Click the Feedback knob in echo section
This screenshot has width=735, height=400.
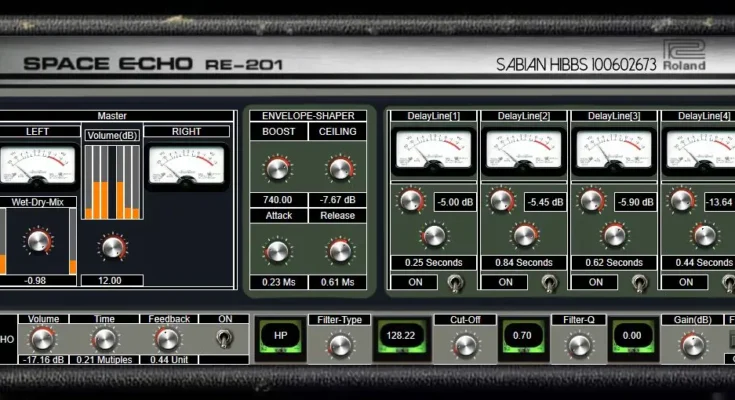point(168,340)
